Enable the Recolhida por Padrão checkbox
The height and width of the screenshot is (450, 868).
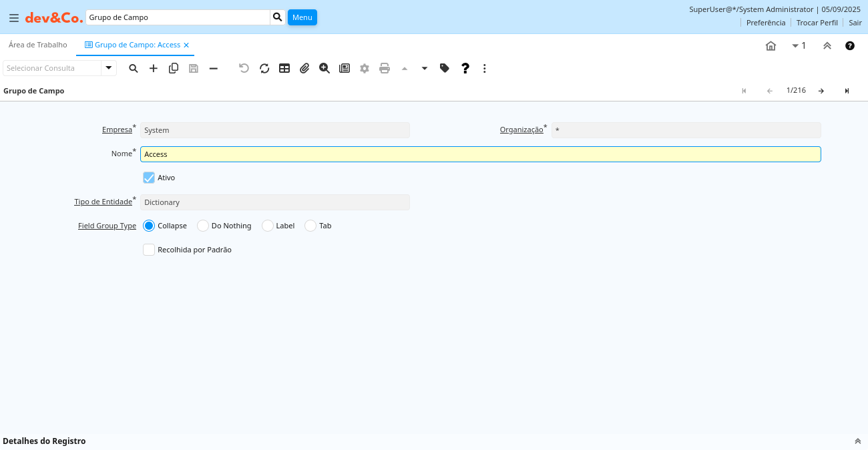pos(149,250)
